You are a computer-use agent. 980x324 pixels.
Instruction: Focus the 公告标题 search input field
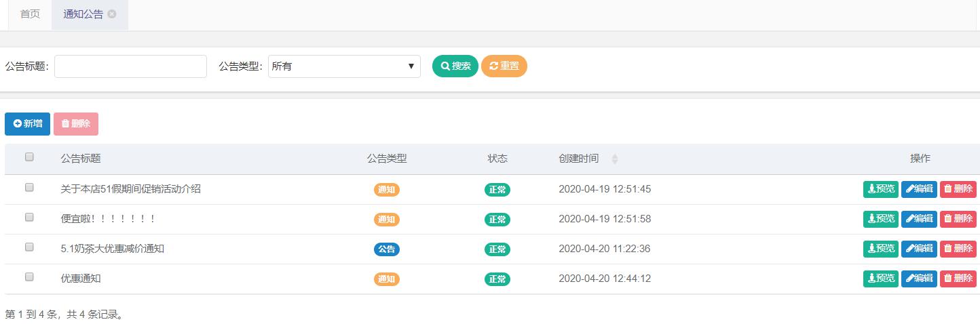click(x=130, y=66)
